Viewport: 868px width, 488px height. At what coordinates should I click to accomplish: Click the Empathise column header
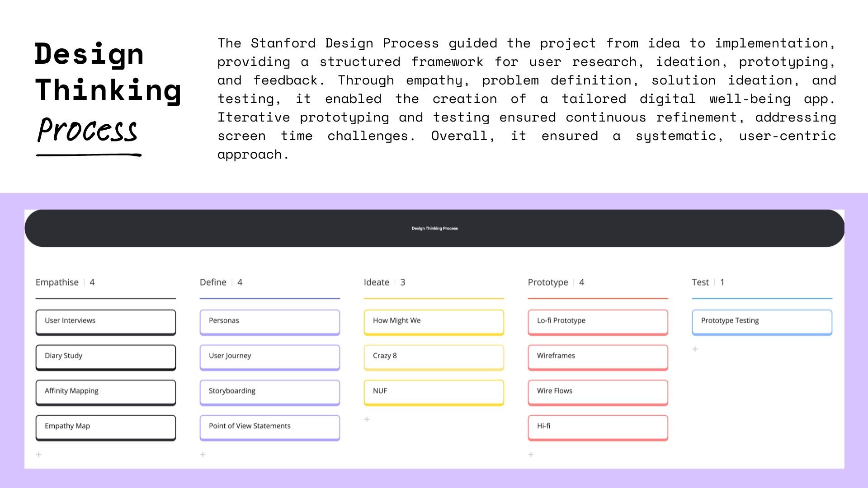pos(57,282)
